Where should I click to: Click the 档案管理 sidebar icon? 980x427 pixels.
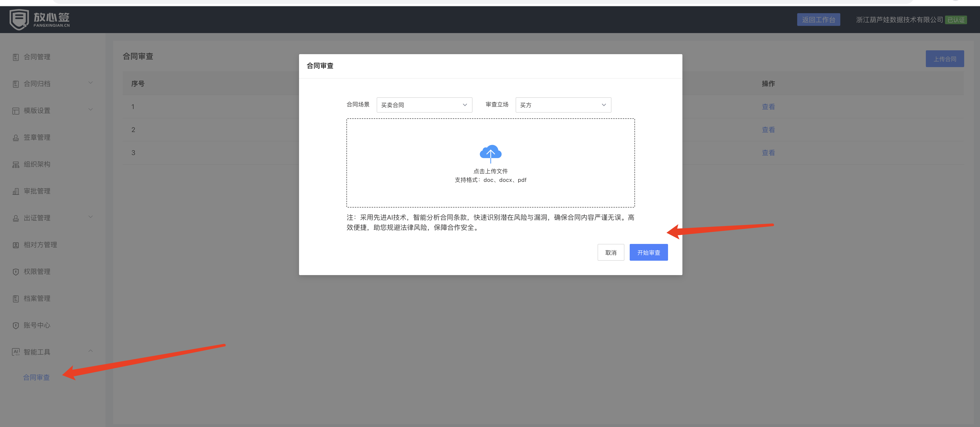point(16,299)
